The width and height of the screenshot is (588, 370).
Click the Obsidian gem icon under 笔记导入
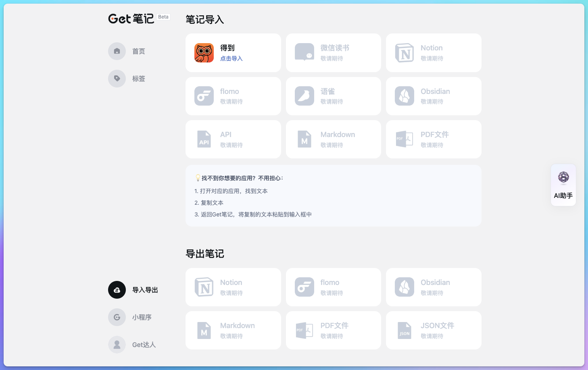[x=405, y=96]
